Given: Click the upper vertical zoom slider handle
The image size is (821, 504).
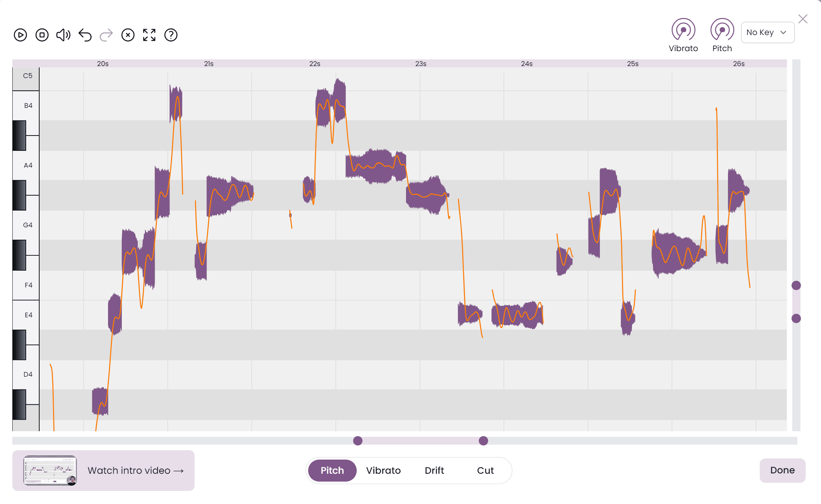Looking at the screenshot, I should [x=796, y=286].
